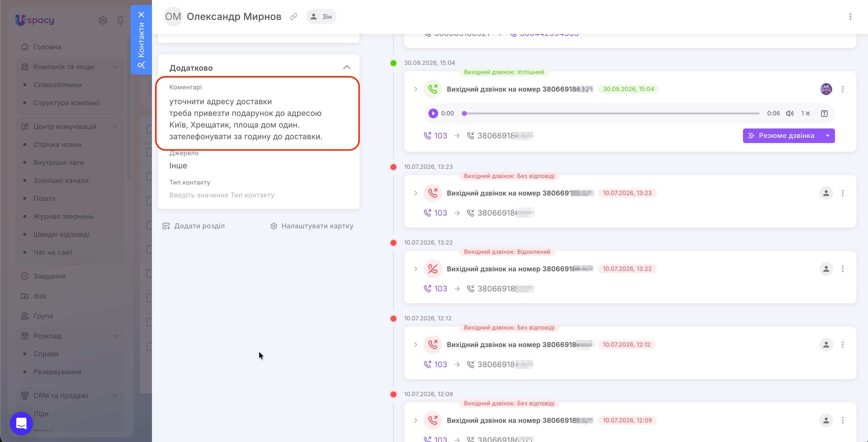Viewport: 868px width, 442px height.
Task: Pin the sidebar with pin icon
Action: point(120,21)
